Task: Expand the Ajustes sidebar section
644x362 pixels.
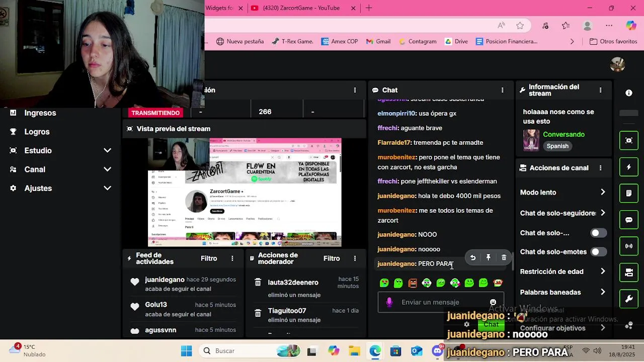Action: [x=107, y=188]
